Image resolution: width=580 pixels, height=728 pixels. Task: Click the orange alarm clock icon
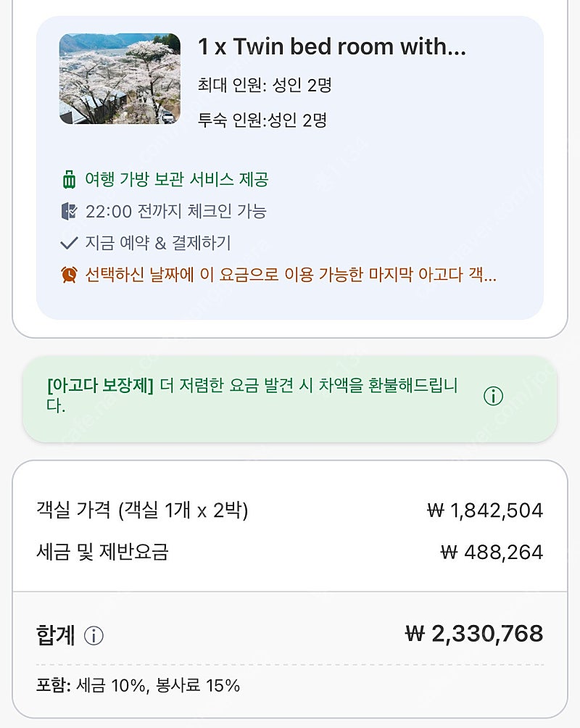point(69,274)
